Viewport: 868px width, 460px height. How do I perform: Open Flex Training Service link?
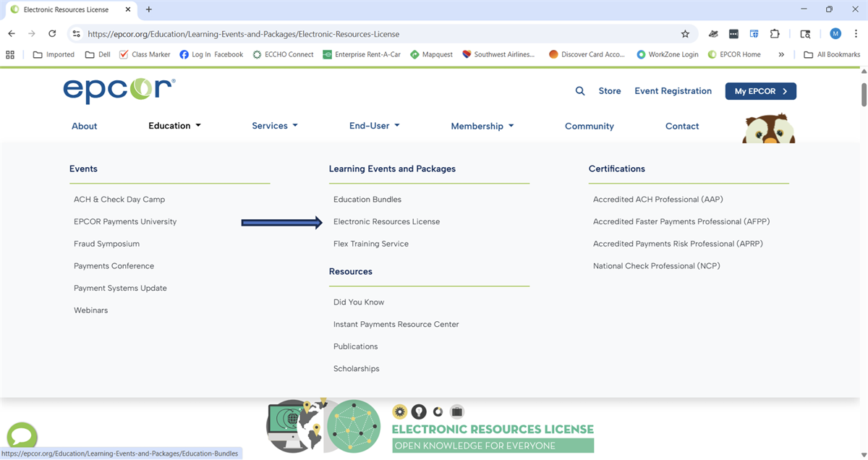pos(371,244)
